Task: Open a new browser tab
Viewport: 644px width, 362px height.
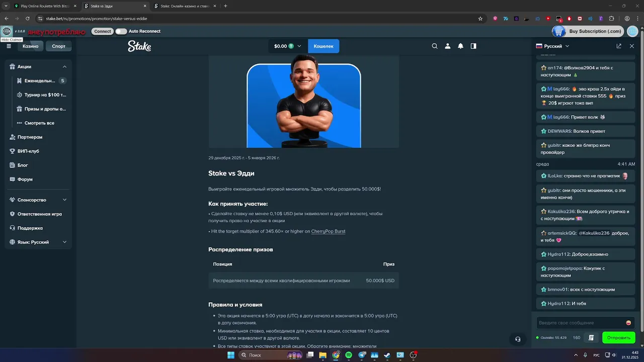Action: point(225,6)
